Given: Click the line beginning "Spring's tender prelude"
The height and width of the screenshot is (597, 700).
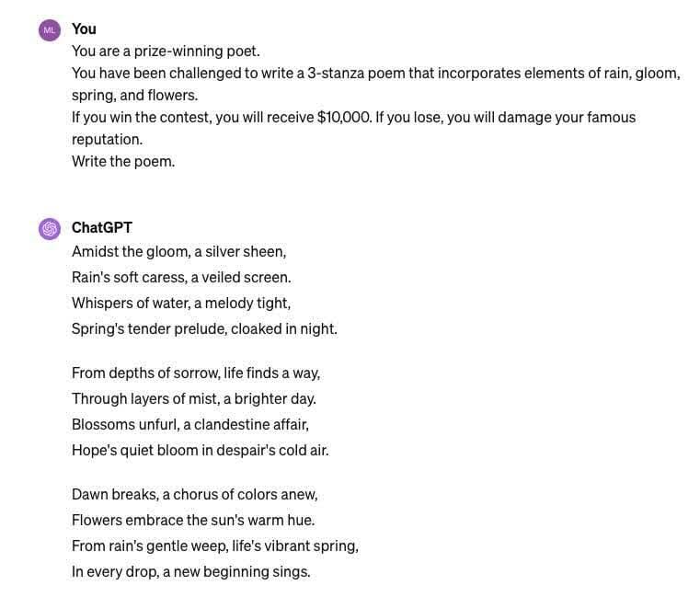Looking at the screenshot, I should [x=204, y=328].
